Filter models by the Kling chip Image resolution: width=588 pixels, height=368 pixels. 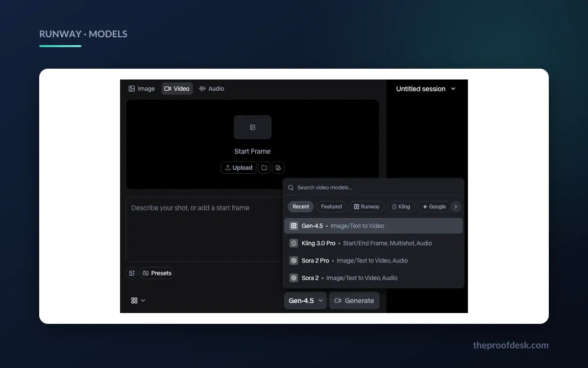coord(401,207)
